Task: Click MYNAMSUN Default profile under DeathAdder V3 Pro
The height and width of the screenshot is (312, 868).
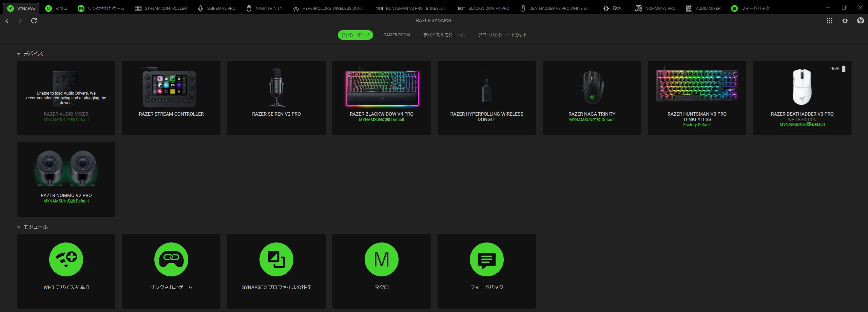Action: [x=802, y=124]
